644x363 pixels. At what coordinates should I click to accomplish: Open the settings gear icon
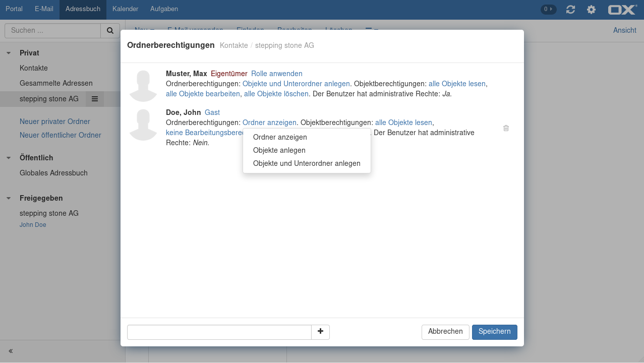pos(591,10)
